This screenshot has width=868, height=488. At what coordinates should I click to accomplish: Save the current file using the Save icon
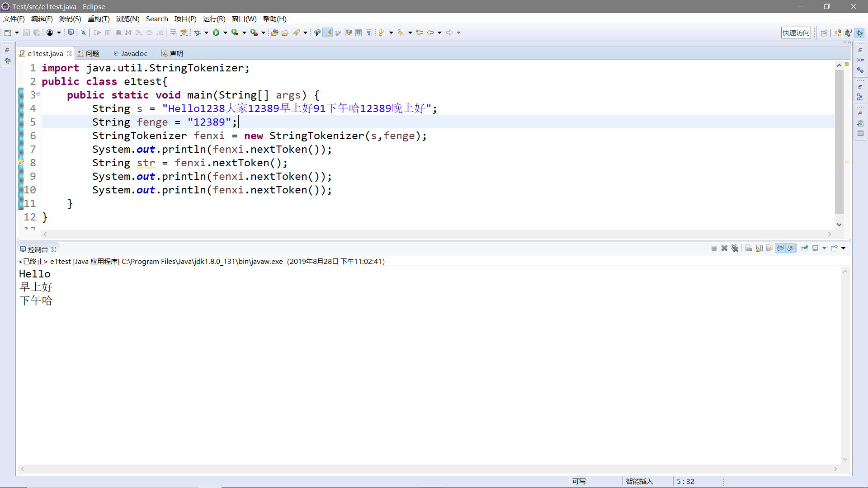[26, 32]
